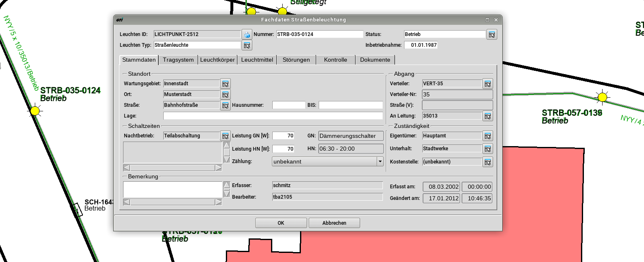
Task: Open the Verteiler lookup icon
Action: pyautogui.click(x=487, y=84)
